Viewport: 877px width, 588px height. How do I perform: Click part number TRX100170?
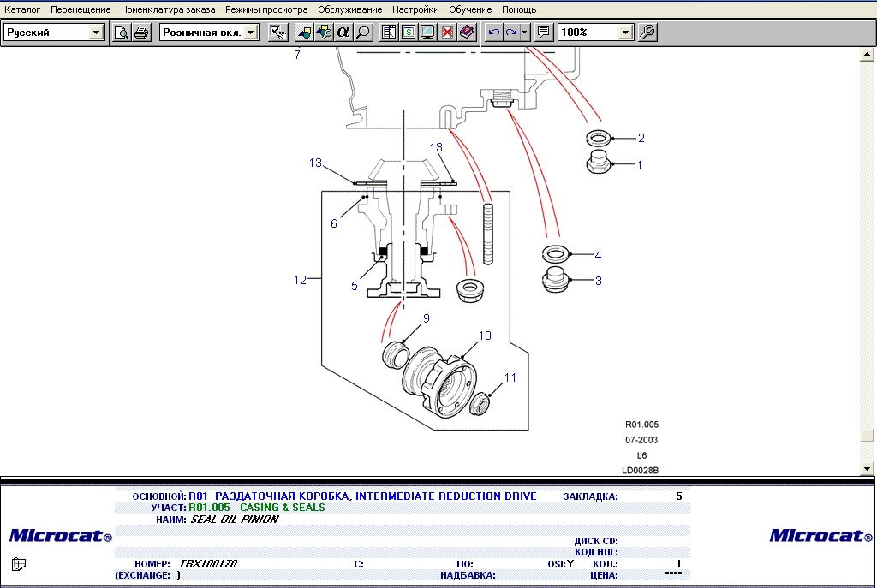point(208,564)
